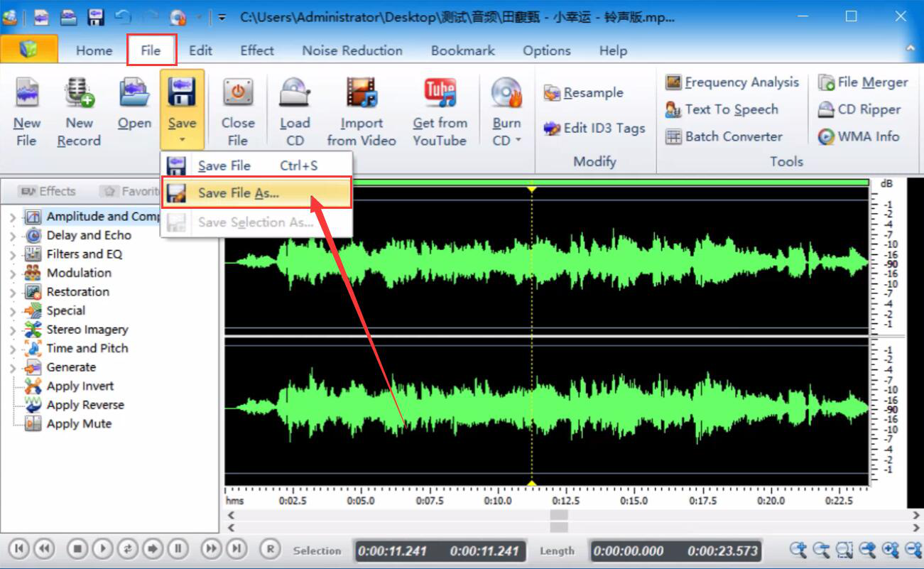Toggle loop playback button
This screenshot has height=569, width=924.
128,548
